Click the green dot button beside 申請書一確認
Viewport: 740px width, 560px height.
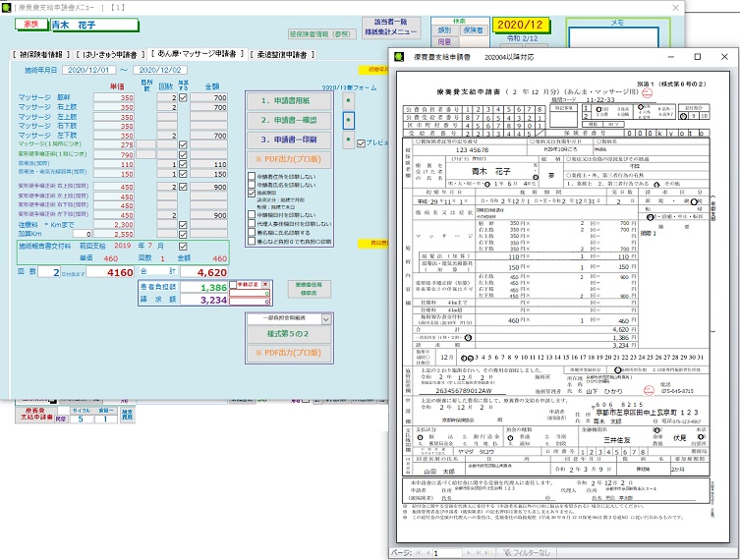tap(348, 120)
